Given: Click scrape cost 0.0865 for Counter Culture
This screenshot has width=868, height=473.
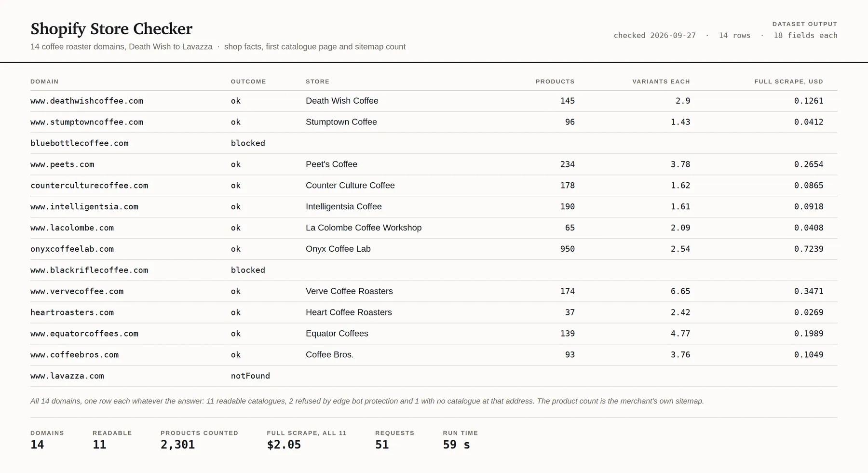Looking at the screenshot, I should 809,186.
